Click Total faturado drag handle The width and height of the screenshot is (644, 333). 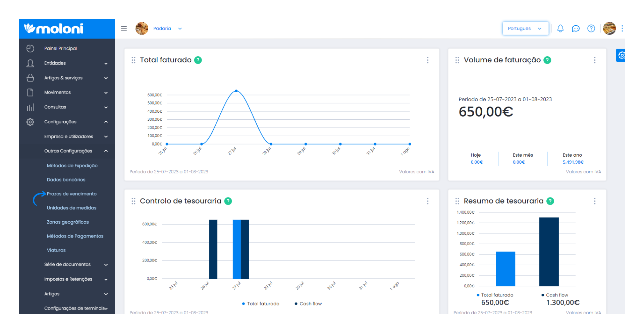133,60
